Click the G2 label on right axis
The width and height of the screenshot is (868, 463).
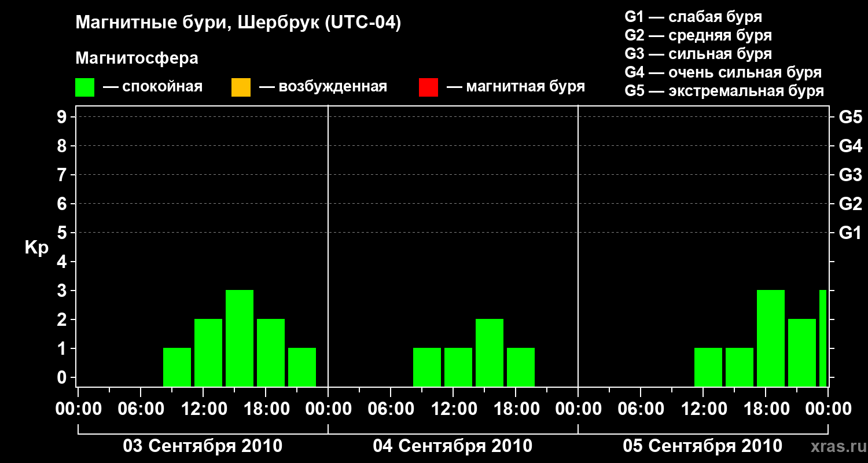point(850,204)
